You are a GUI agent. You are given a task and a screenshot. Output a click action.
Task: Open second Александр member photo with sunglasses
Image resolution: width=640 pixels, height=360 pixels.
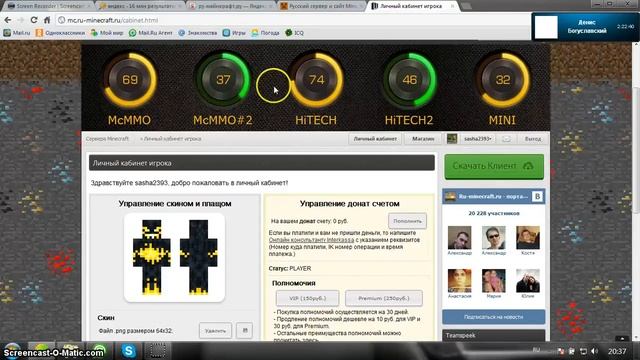493,237
